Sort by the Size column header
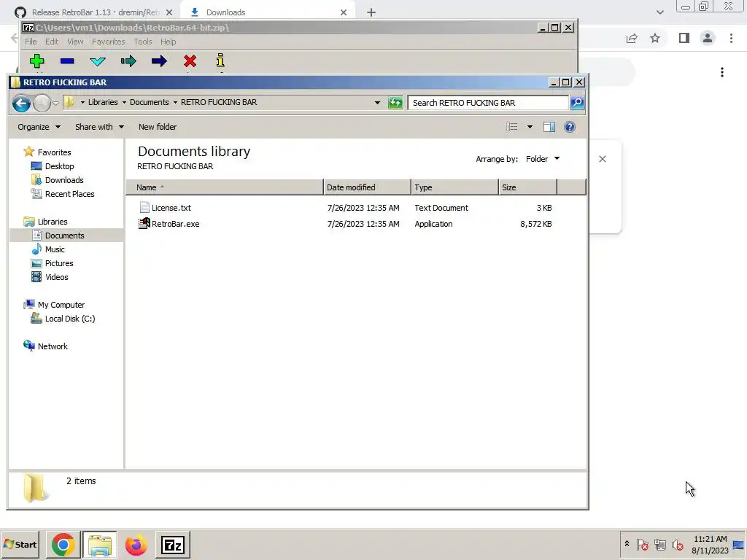Screen dimensions: 747x560 coord(527,187)
